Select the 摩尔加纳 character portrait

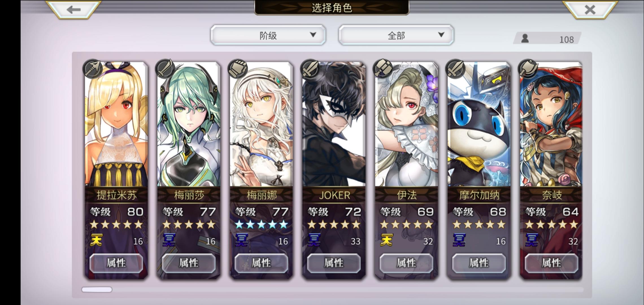(x=479, y=124)
